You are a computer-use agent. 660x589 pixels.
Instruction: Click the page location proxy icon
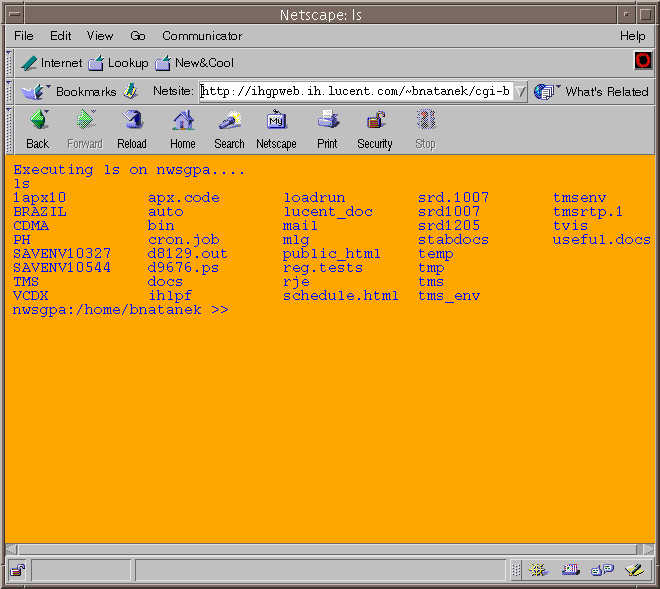pyautogui.click(x=131, y=91)
